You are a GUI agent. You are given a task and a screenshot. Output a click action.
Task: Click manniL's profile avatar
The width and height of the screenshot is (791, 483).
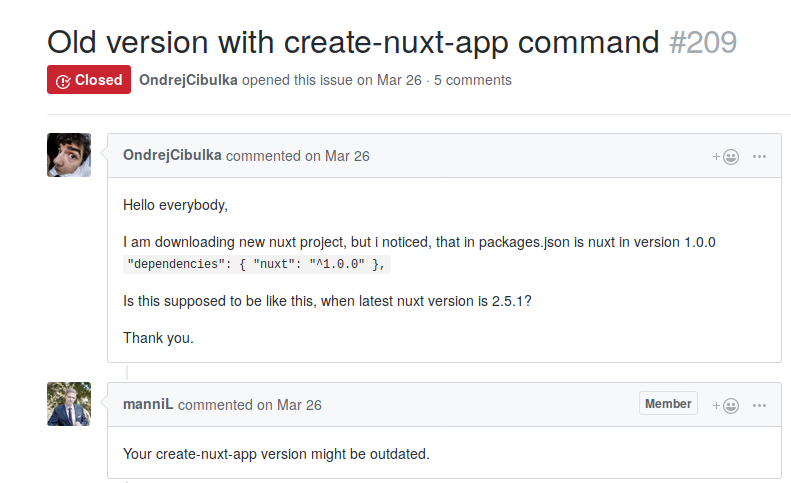tap(69, 404)
